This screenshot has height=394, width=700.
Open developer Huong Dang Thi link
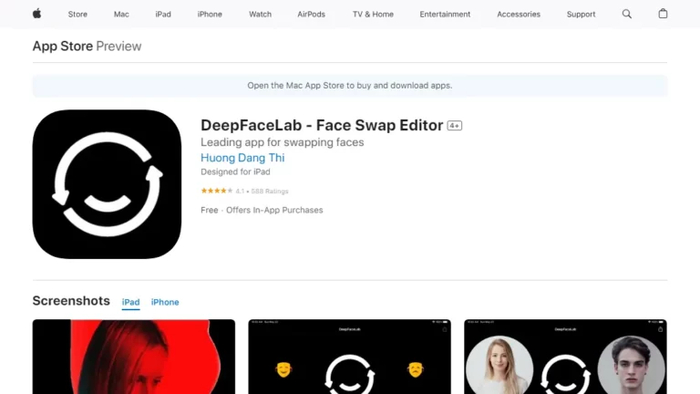242,158
